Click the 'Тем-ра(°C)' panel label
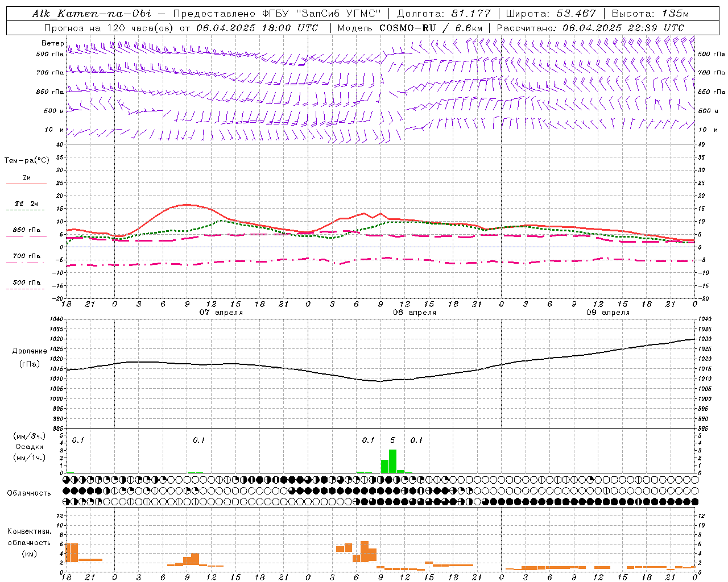The width and height of the screenshot is (728, 582). pos(27,161)
